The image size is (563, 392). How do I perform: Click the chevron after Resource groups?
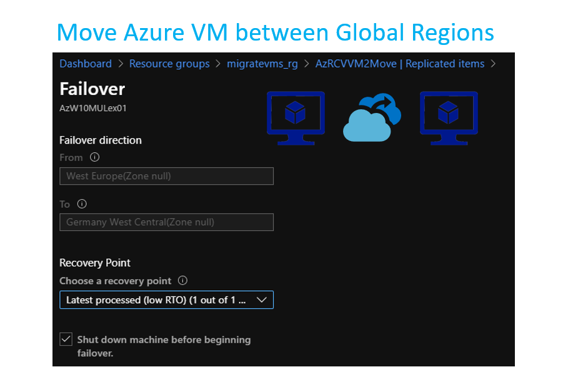click(x=218, y=64)
